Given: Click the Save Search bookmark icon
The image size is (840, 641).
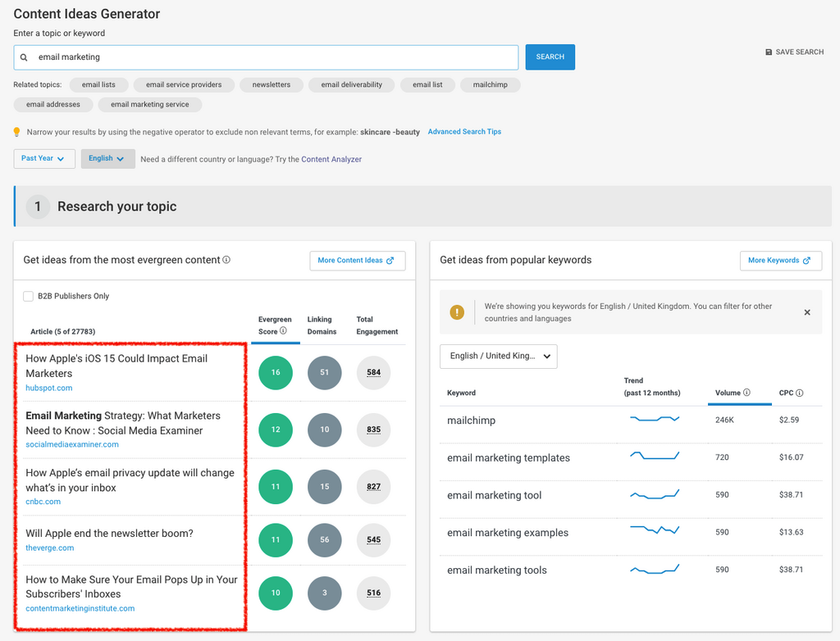Looking at the screenshot, I should pyautogui.click(x=769, y=52).
